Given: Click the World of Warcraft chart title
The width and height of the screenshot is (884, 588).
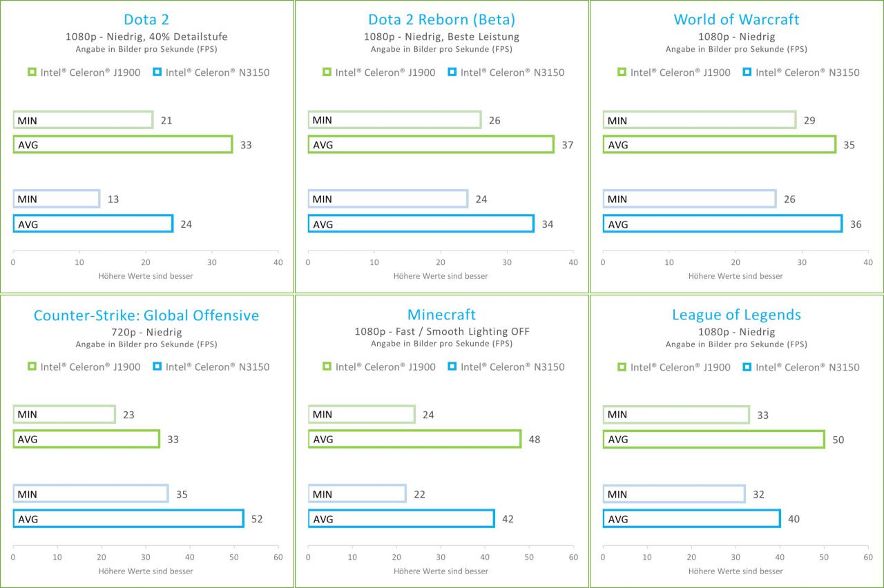Looking at the screenshot, I should 736,19.
